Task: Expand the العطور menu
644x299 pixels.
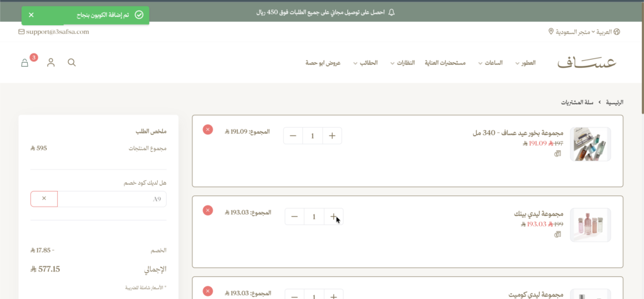Action: pos(526,63)
